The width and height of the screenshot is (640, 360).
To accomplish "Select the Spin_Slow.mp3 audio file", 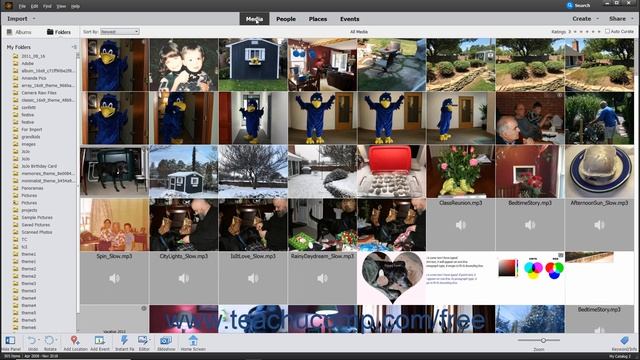I will (114, 278).
